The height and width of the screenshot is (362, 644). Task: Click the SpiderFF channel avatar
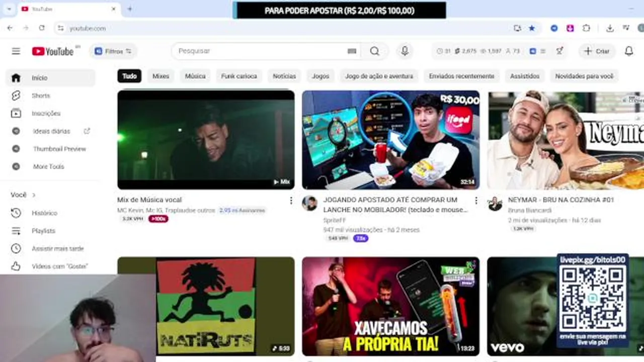pos(309,203)
